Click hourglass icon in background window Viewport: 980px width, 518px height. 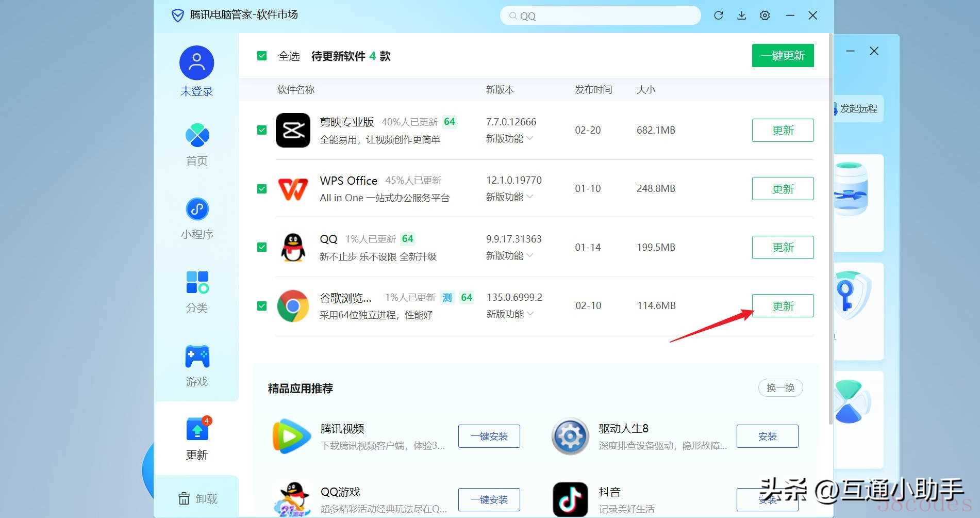point(851,402)
